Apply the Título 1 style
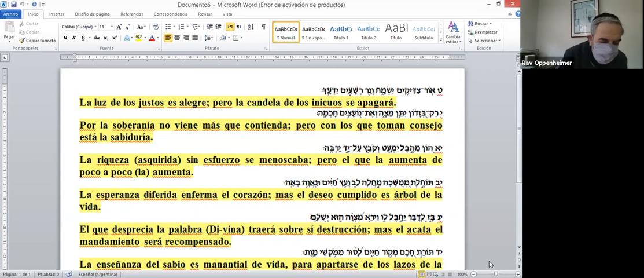This screenshot has width=644, height=278. pyautogui.click(x=341, y=32)
